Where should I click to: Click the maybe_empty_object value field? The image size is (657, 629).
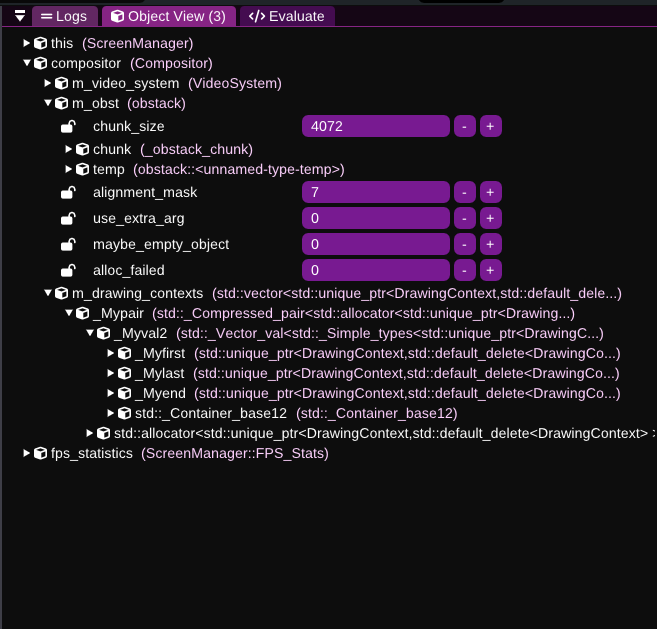click(x=375, y=244)
